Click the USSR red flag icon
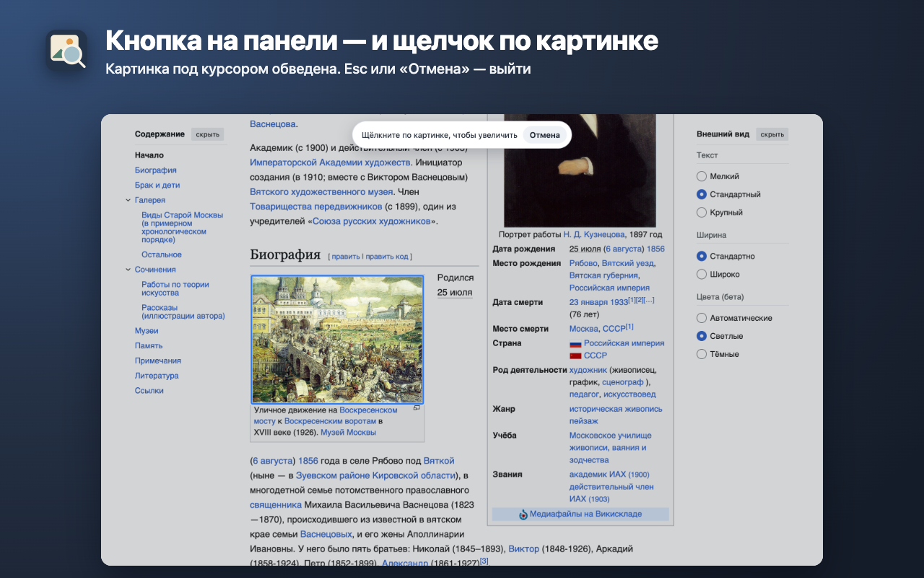Viewport: 924px width, 578px height. [x=575, y=355]
